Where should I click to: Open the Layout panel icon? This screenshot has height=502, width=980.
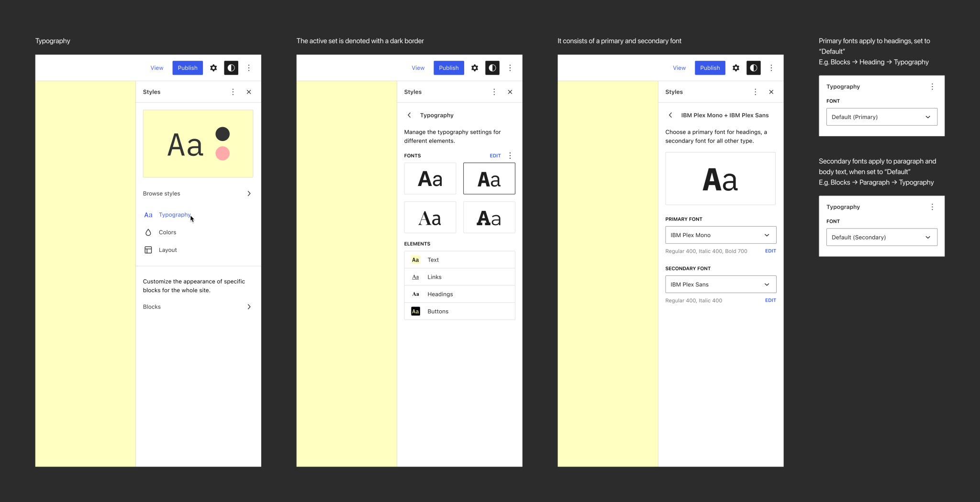(x=148, y=250)
